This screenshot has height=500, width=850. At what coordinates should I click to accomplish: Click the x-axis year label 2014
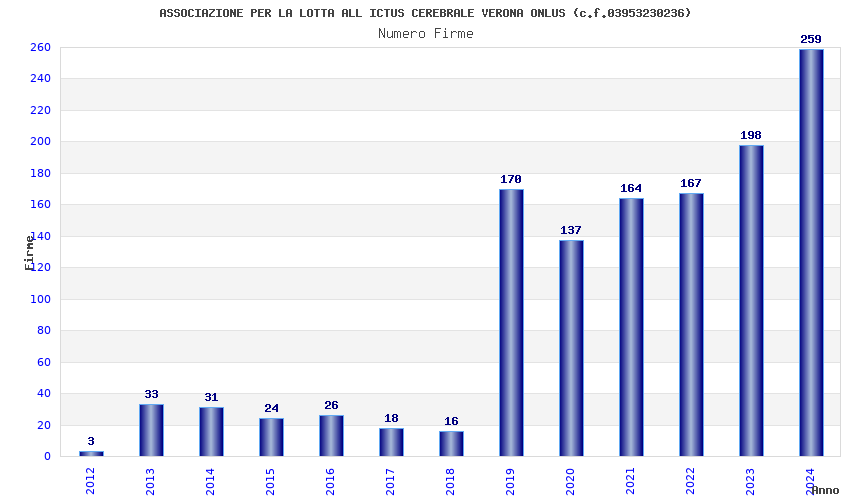tap(211, 481)
